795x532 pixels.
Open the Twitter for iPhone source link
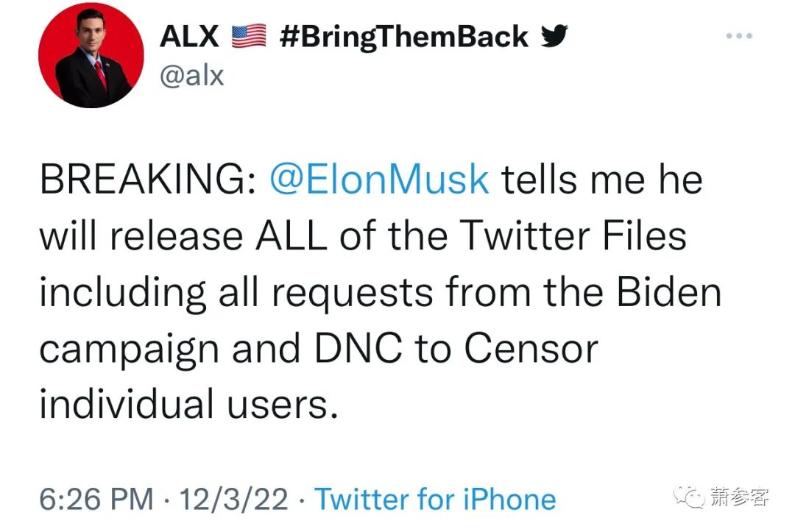435,500
